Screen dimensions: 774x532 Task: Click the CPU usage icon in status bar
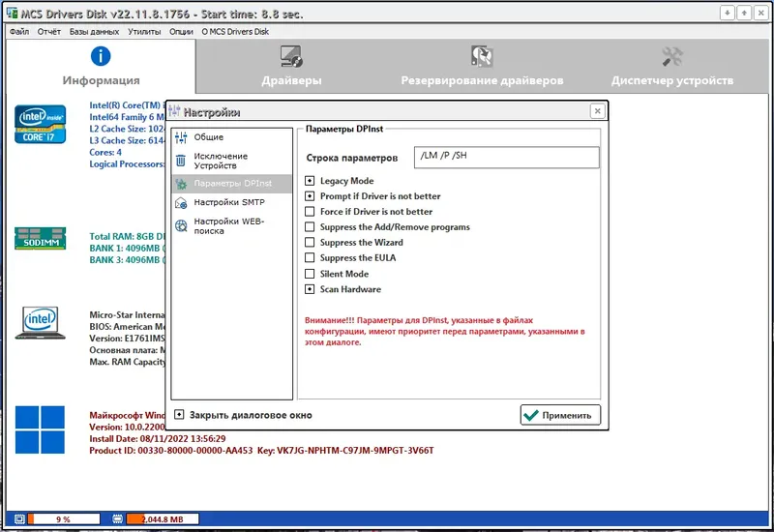tap(19, 519)
